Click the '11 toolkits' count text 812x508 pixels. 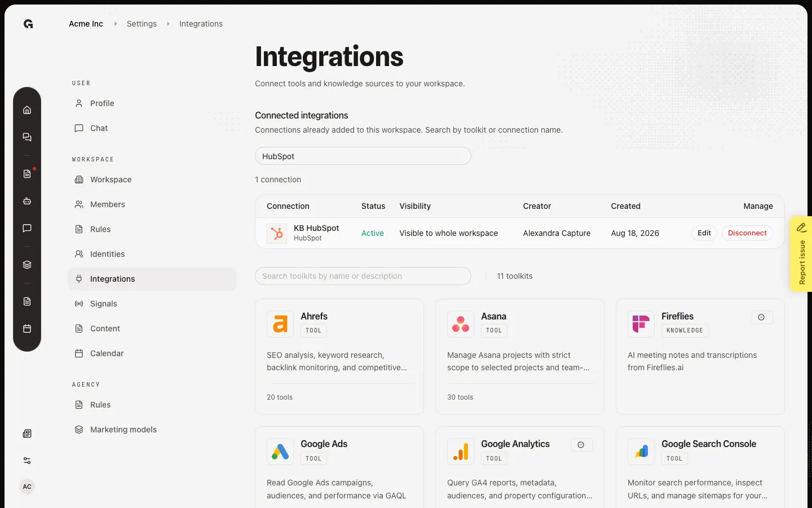[x=515, y=276]
